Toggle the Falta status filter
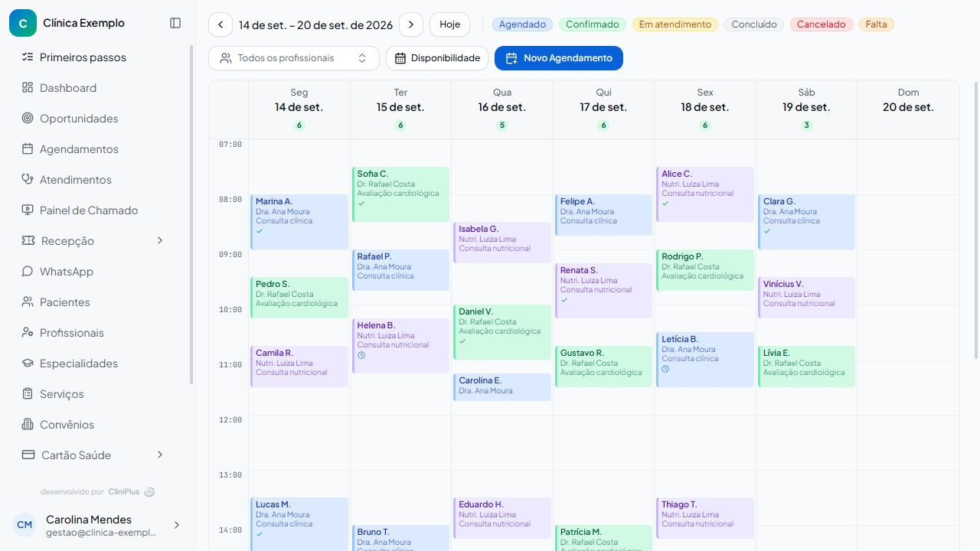The image size is (980, 551). 877,24
